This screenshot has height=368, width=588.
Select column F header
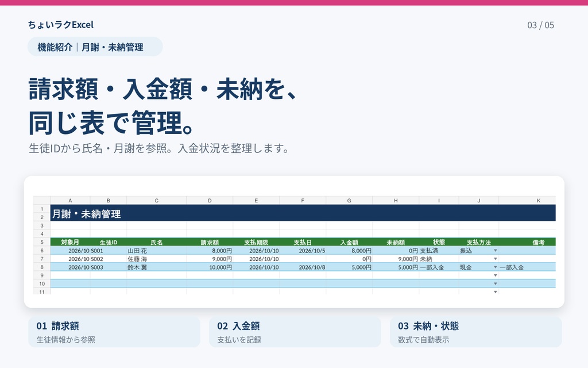tap(303, 201)
